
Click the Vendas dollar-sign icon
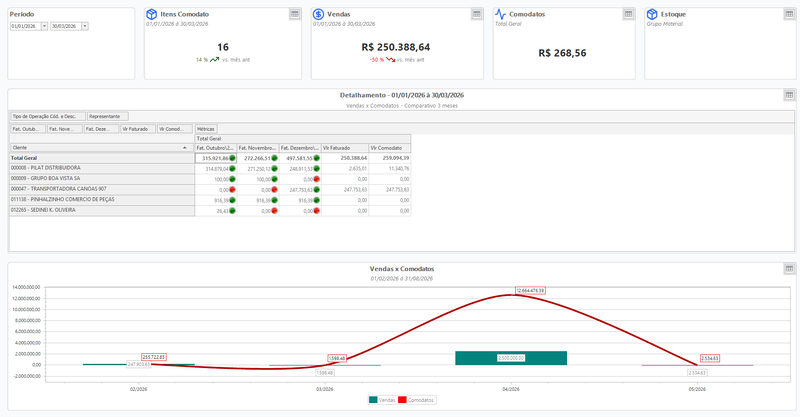(x=318, y=14)
